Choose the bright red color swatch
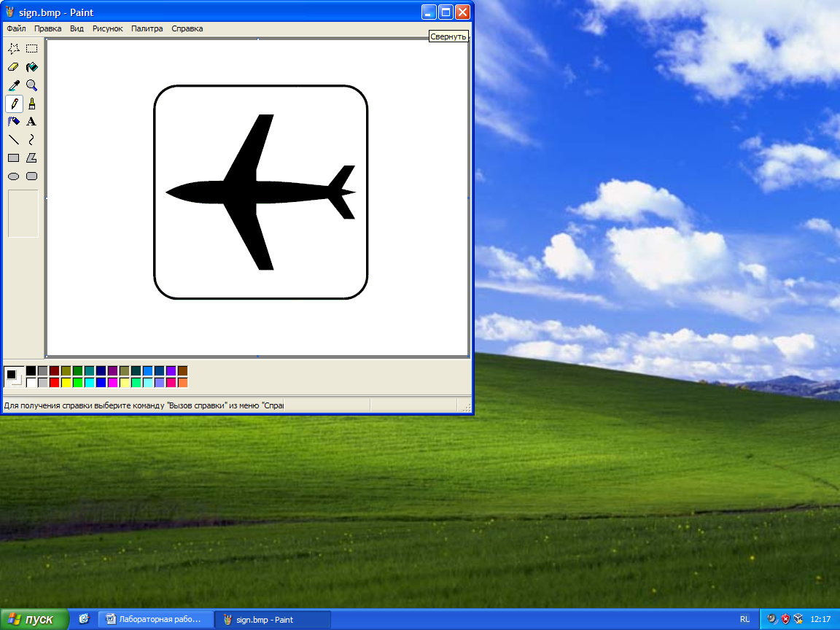This screenshot has width=840, height=630. pos(54,383)
